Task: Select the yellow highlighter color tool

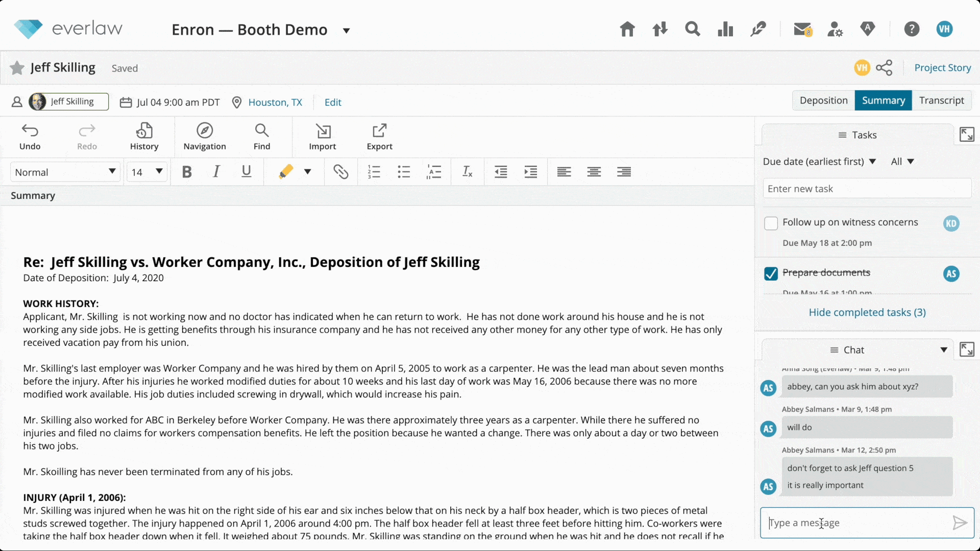Action: 286,172
